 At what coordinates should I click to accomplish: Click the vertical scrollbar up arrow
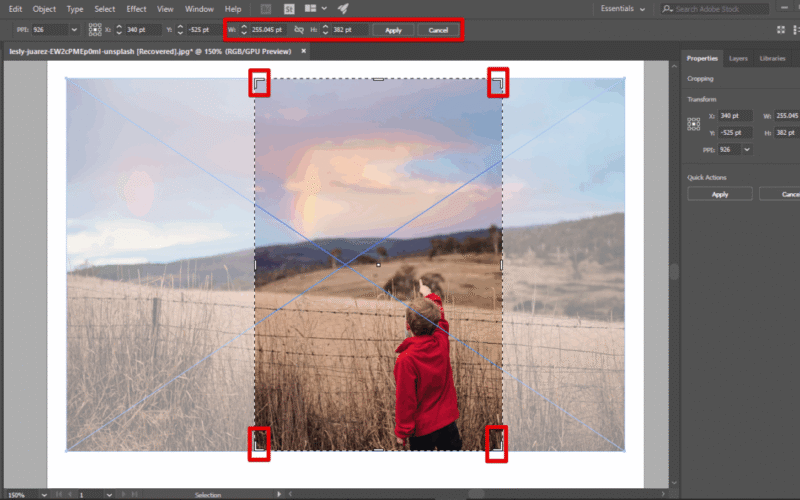pyautogui.click(x=674, y=66)
